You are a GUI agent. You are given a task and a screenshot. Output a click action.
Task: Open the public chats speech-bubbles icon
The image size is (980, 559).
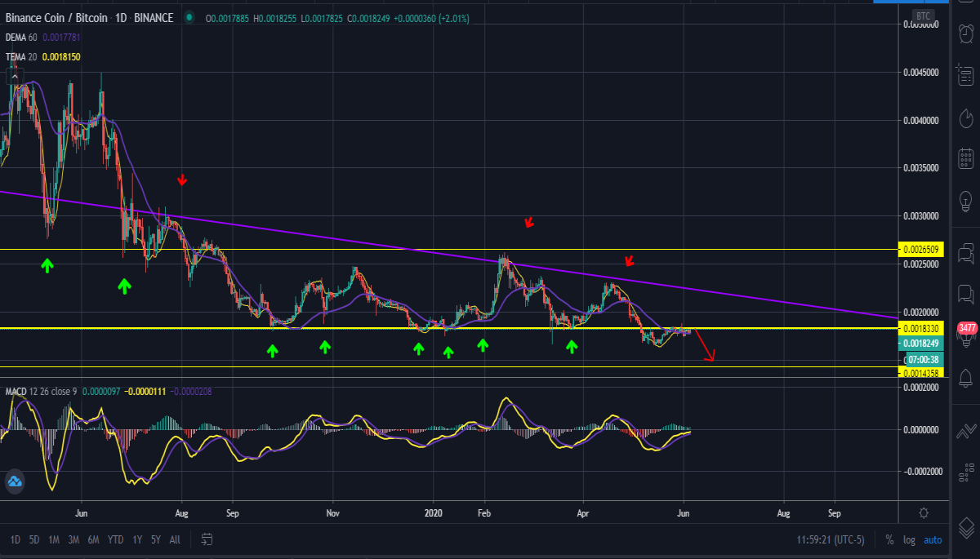click(965, 251)
